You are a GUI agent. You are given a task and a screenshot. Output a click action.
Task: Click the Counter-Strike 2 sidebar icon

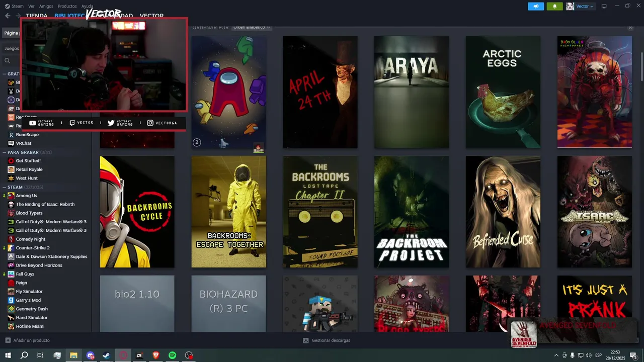pyautogui.click(x=11, y=248)
